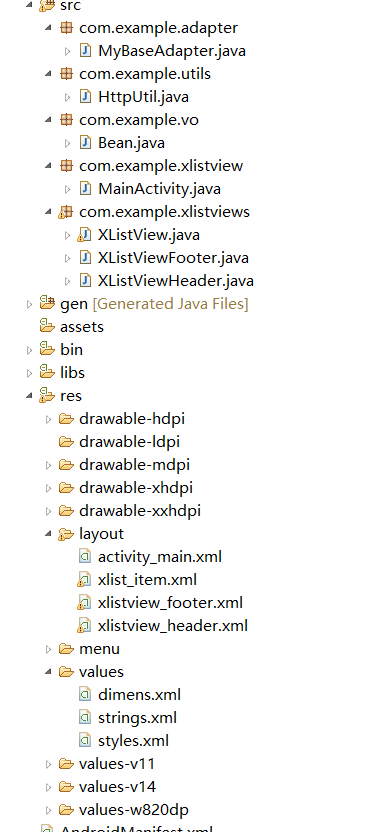The height and width of the screenshot is (832, 366).
Task: Collapse the layout folder
Action: (49, 534)
